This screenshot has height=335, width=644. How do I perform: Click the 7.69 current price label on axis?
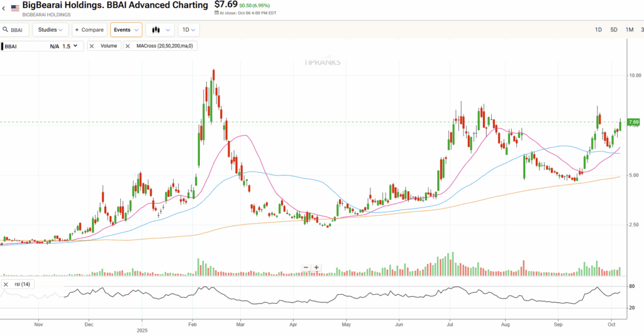click(x=633, y=122)
